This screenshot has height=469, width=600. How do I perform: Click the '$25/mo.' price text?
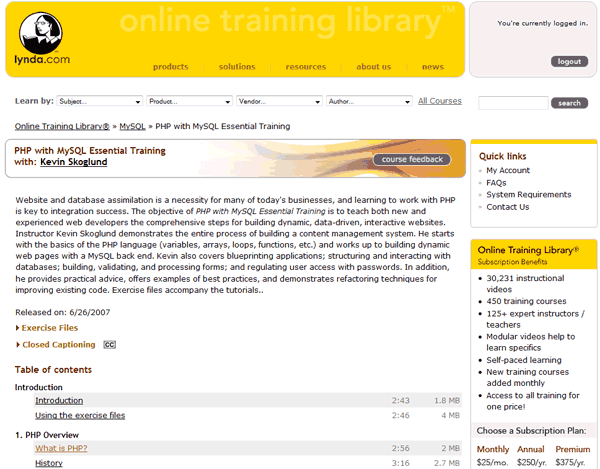click(492, 462)
